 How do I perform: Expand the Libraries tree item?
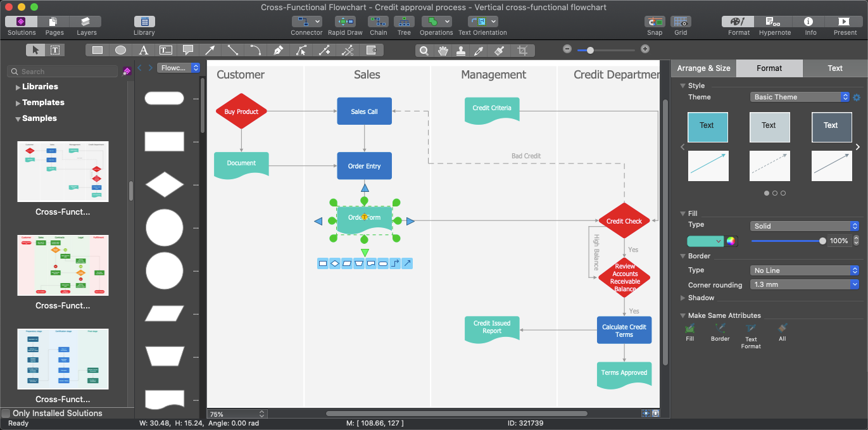click(x=18, y=87)
